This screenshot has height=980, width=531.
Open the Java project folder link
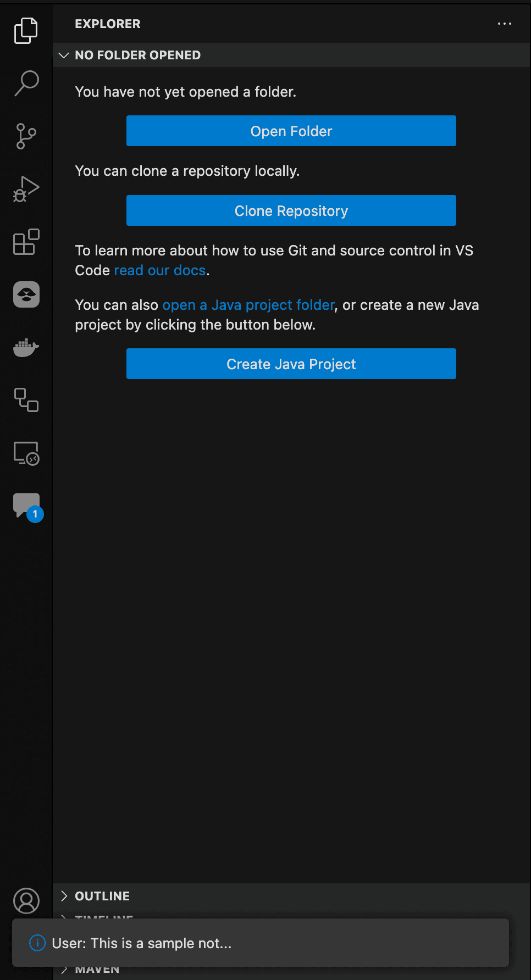(248, 304)
